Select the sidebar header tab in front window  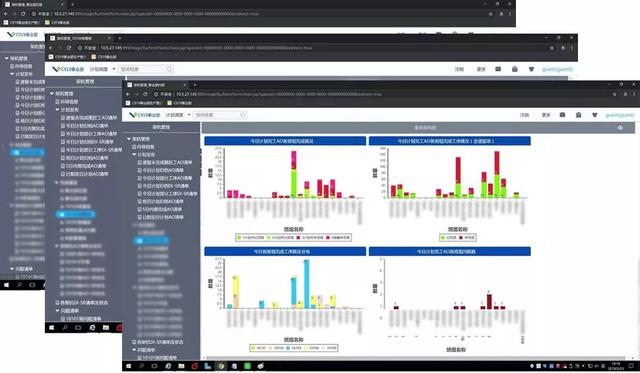[x=161, y=127]
